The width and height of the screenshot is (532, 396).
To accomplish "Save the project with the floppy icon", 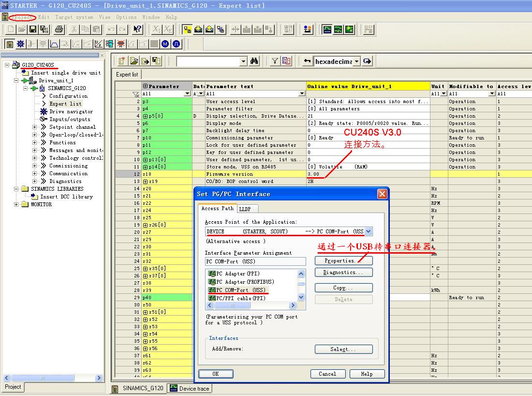I will click(33, 29).
